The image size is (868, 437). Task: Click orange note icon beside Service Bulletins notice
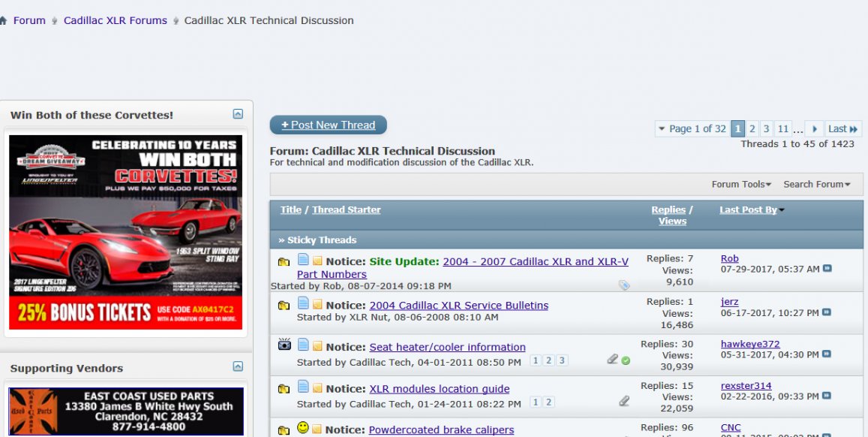(x=317, y=305)
